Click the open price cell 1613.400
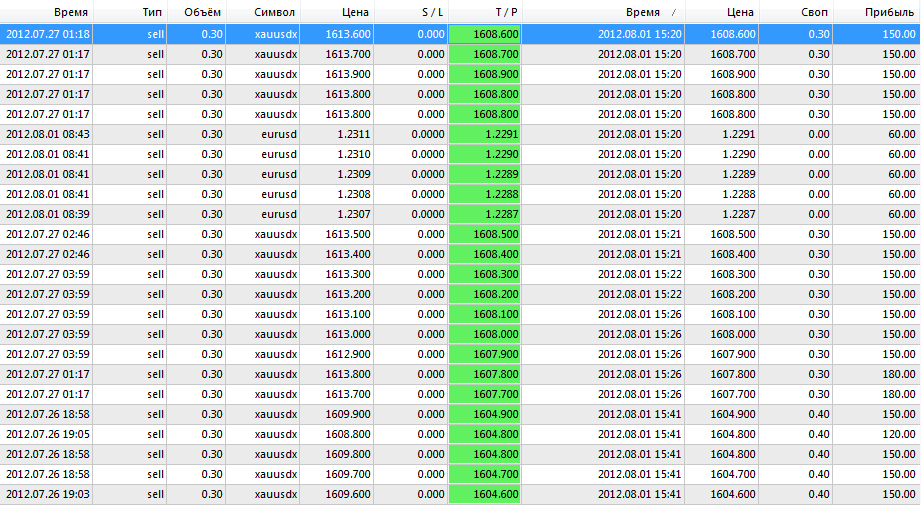The image size is (921, 505). [337, 254]
